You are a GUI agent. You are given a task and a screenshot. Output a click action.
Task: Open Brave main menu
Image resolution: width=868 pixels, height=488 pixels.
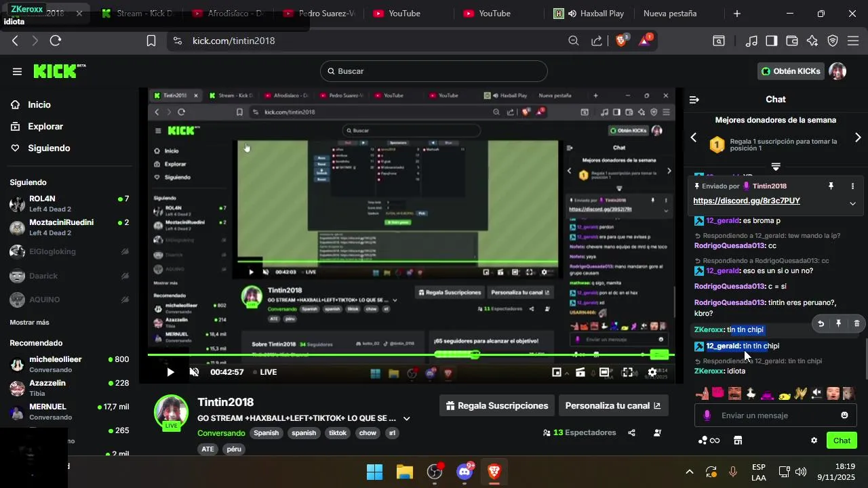[x=853, y=41]
